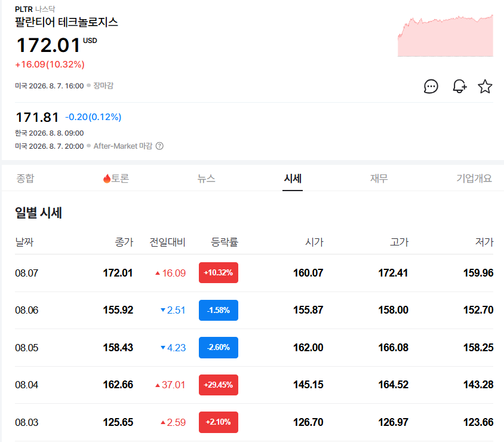Select the 시세 tab
The image size is (504, 442).
coord(293,178)
